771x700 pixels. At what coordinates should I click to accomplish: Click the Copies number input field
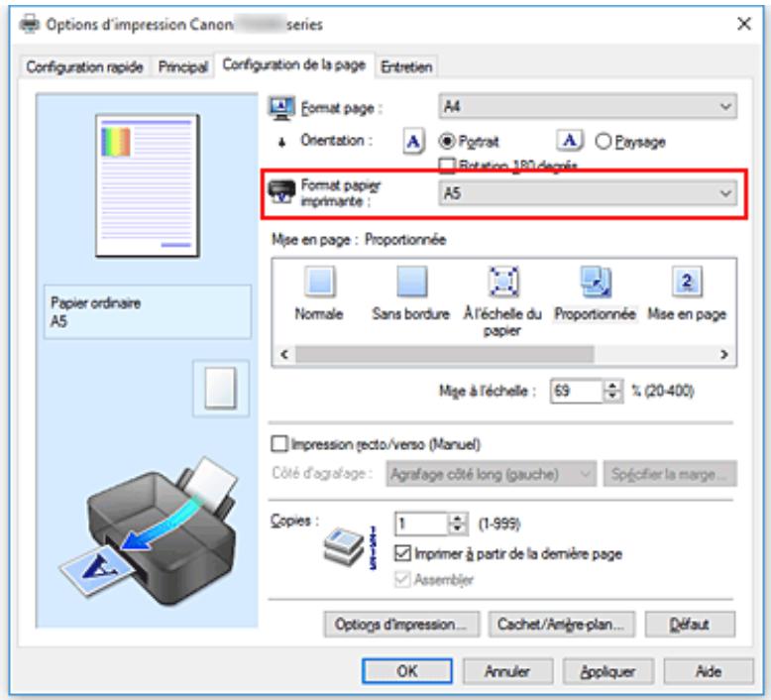click(x=422, y=524)
